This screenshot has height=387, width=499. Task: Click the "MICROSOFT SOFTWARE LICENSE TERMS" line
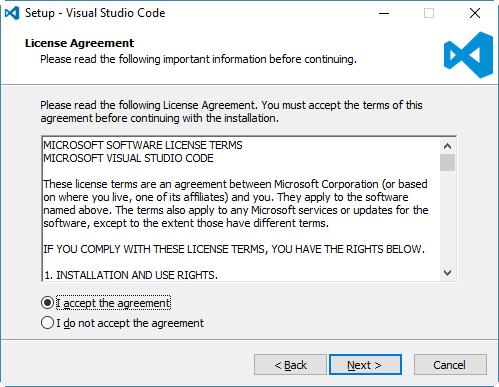pyautogui.click(x=143, y=145)
